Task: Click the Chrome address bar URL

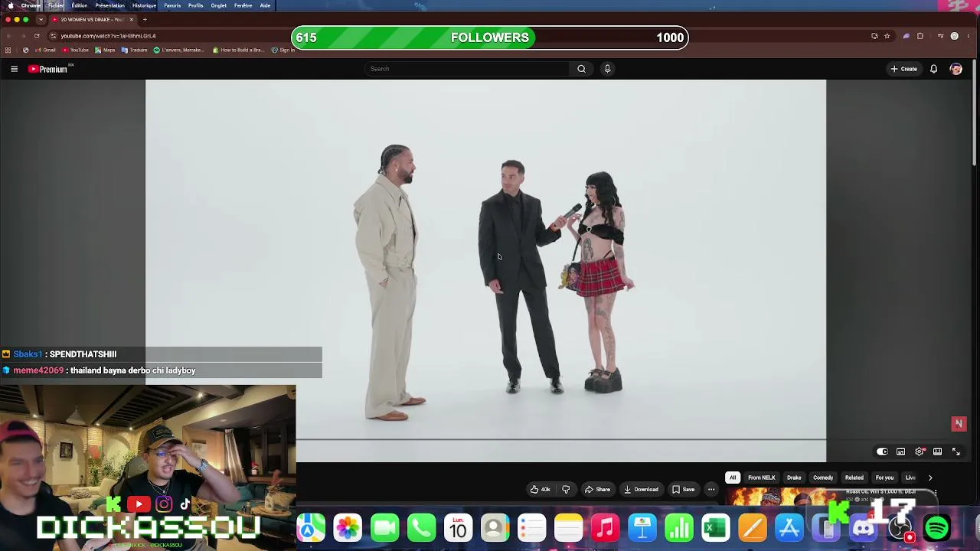Action: [x=108, y=36]
